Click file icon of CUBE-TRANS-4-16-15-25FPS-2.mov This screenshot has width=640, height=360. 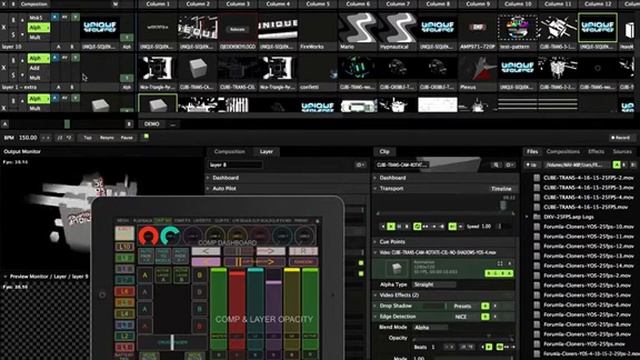(x=537, y=178)
